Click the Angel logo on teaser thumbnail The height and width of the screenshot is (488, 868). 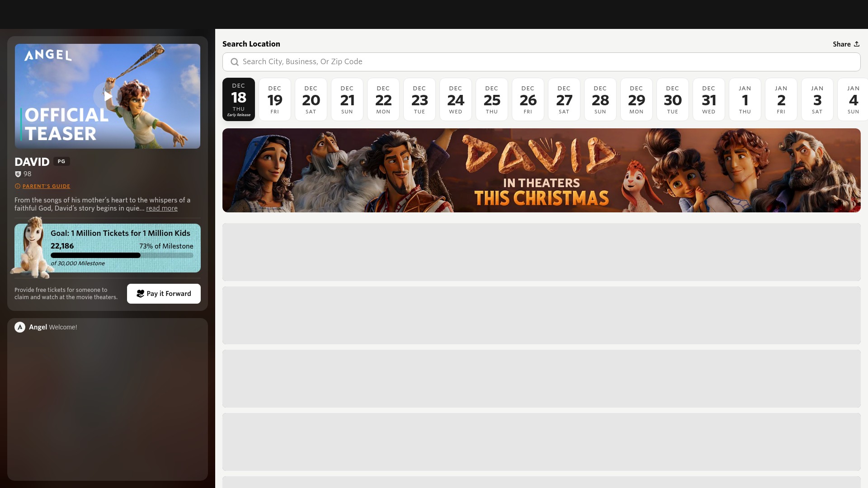48,55
